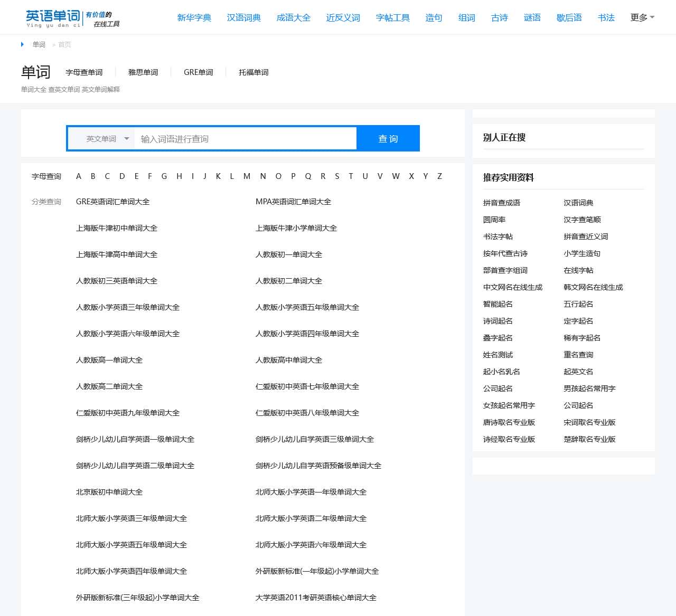Screen dimensions: 676x616
Task: Click the 输入词语进行查询 search field
Action: [246, 139]
